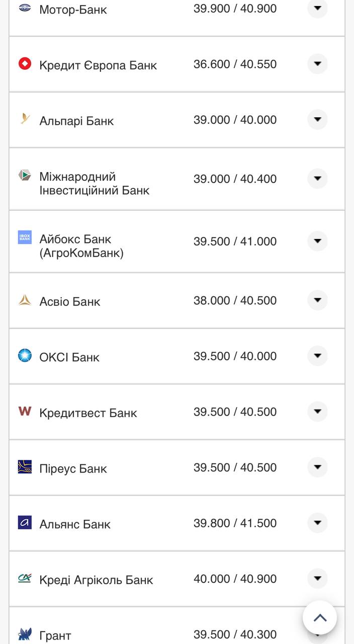
Task: Expand the Асвіо Банк row arrow
Action: click(317, 300)
